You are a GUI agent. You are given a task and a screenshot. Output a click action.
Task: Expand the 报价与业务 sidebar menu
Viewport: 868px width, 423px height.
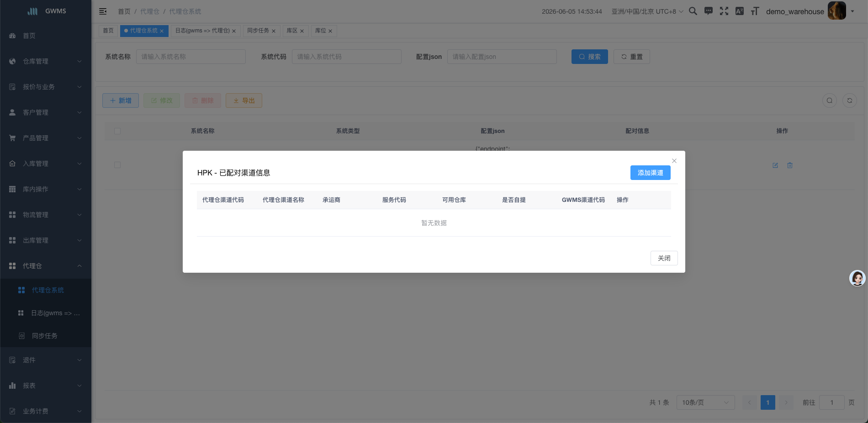[46, 87]
